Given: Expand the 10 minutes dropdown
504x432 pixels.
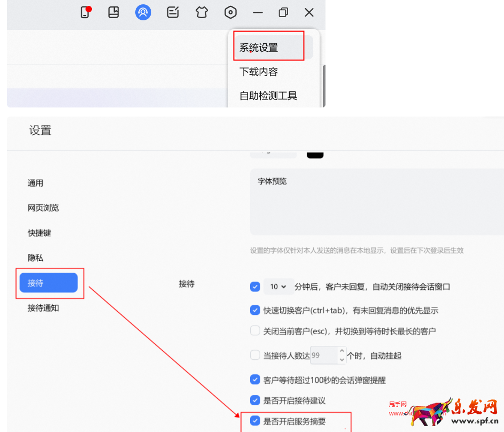Looking at the screenshot, I should pyautogui.click(x=278, y=287).
